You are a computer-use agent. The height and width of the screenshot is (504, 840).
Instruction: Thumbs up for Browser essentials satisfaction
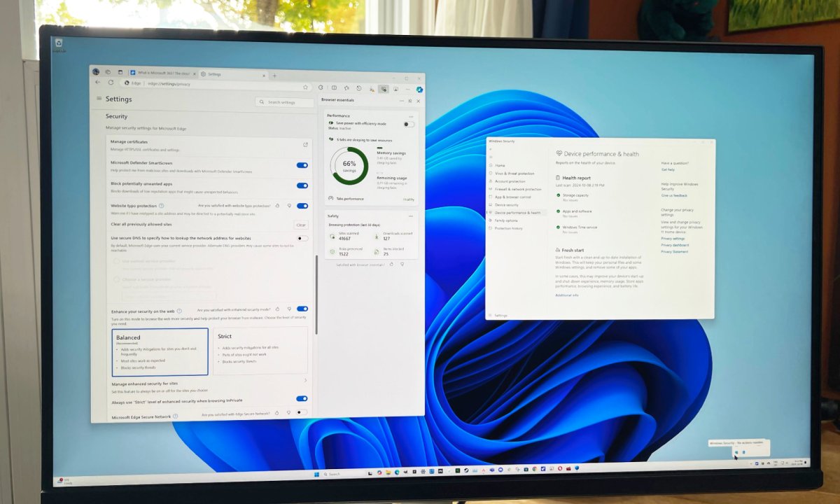point(391,265)
